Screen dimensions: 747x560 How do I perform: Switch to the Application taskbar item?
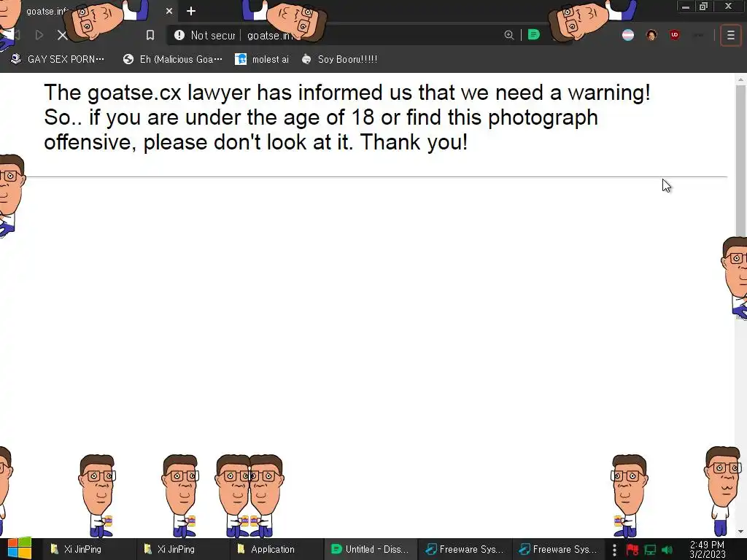point(267,549)
